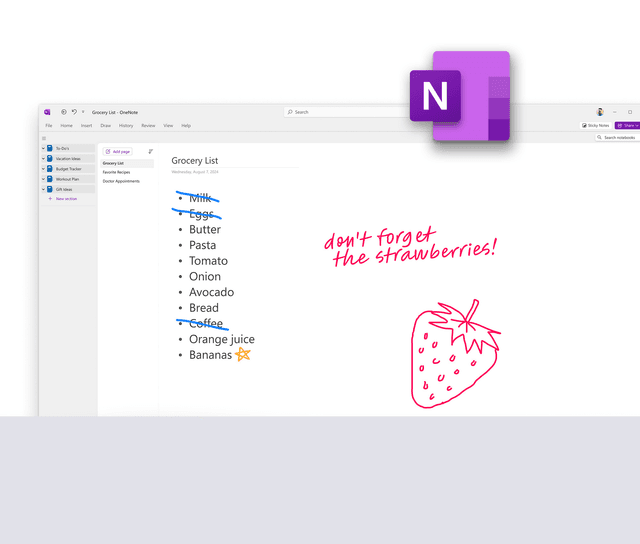The width and height of the screenshot is (640, 544).
Task: Click the Undo arrow icon
Action: [x=74, y=112]
